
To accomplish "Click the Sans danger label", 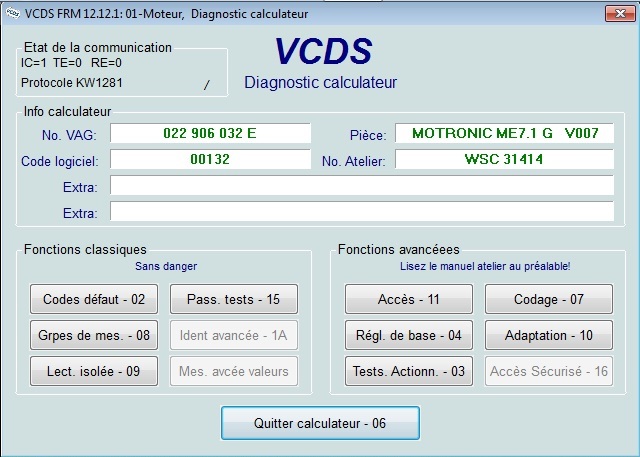I will pyautogui.click(x=166, y=266).
